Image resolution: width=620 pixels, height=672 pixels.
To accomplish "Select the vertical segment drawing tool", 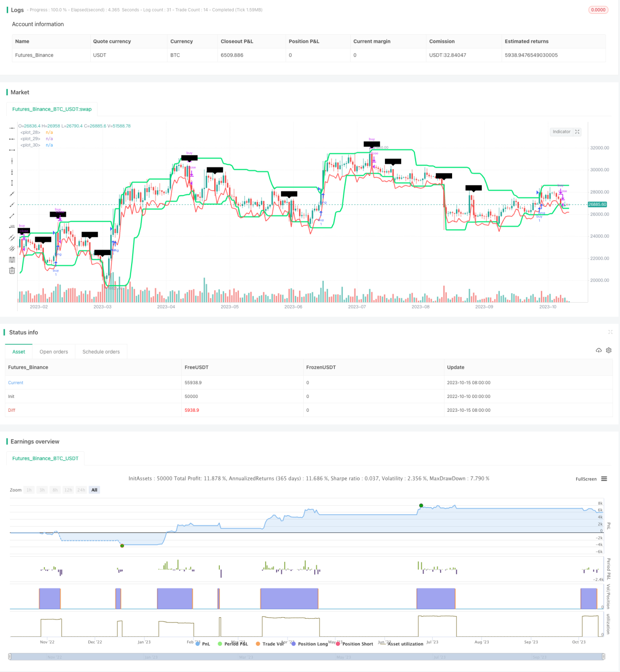I will (12, 183).
